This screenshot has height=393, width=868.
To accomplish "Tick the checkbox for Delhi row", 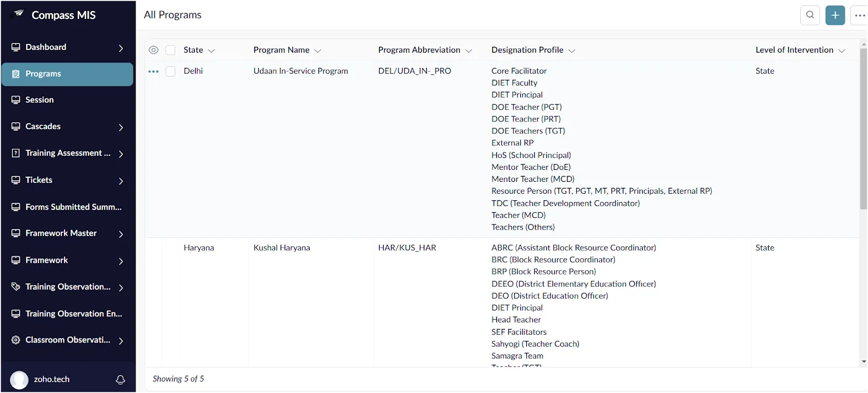I will pos(170,71).
